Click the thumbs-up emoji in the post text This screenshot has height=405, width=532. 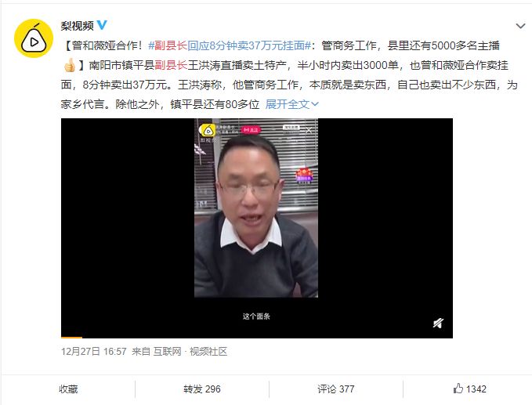(x=70, y=65)
